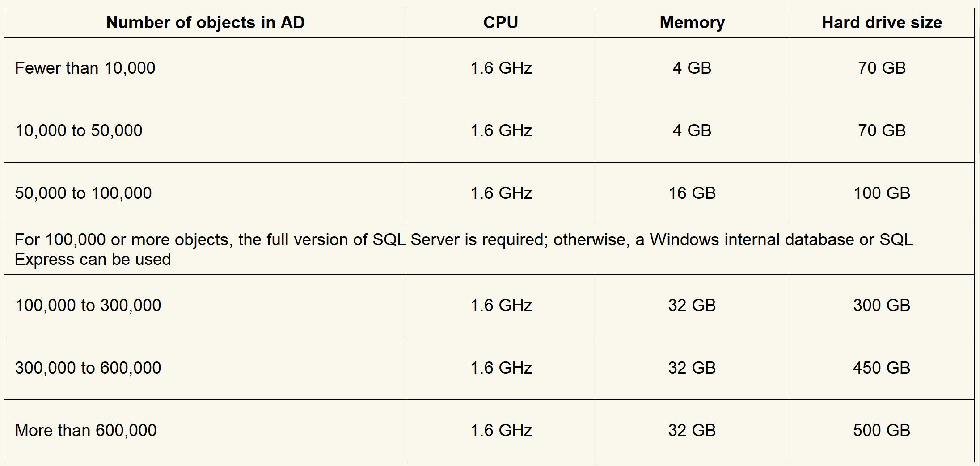Click the 'More than 600,000' row label
Image resolution: width=980 pixels, height=466 pixels.
point(86,431)
